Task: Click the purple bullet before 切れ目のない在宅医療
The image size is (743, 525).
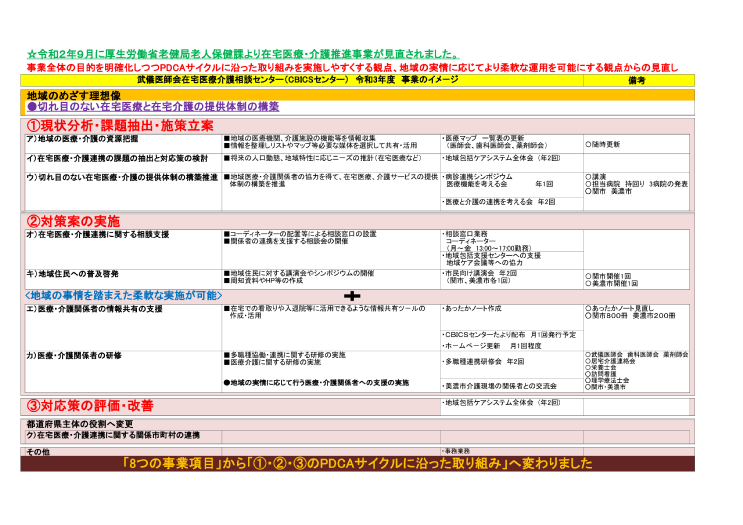Action: click(31, 107)
